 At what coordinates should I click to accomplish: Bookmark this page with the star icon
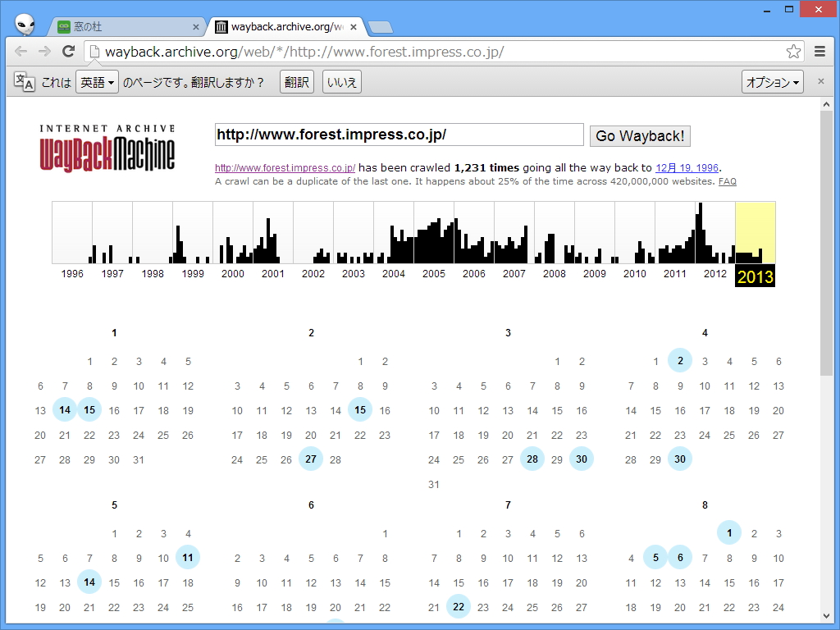point(793,52)
